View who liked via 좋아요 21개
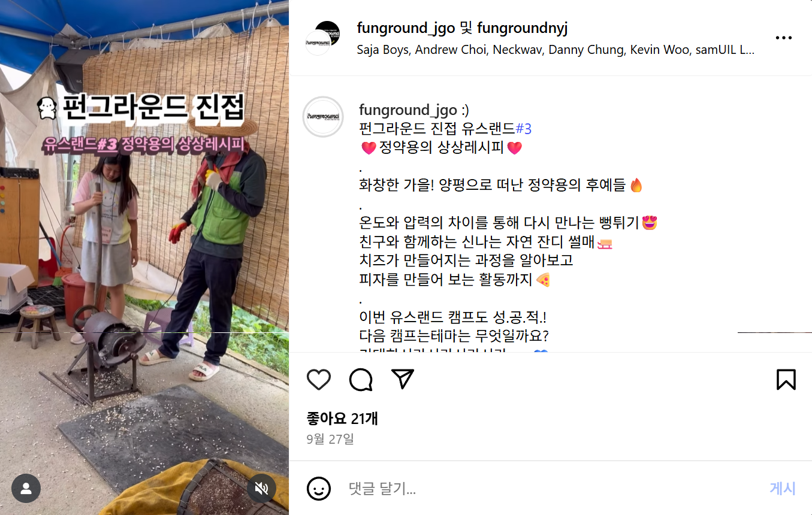This screenshot has height=515, width=812. pyautogui.click(x=342, y=418)
